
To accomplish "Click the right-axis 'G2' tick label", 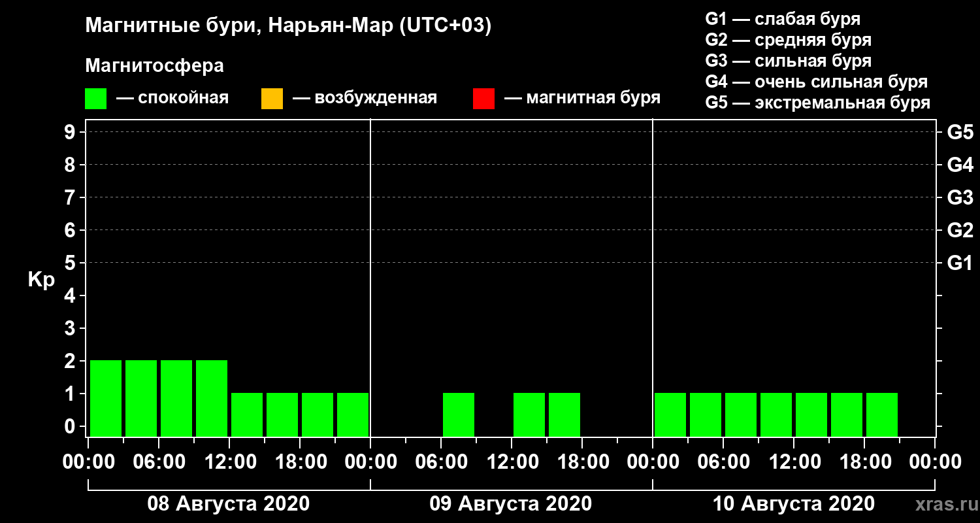I will 960,230.
